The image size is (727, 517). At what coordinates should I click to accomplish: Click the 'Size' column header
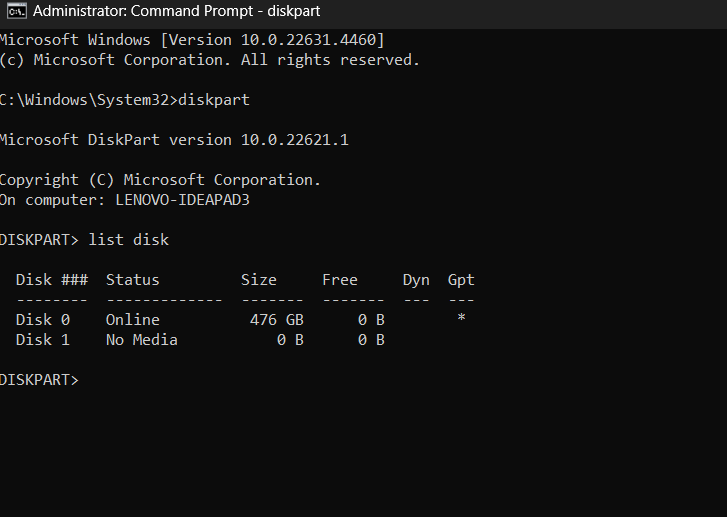pos(259,280)
